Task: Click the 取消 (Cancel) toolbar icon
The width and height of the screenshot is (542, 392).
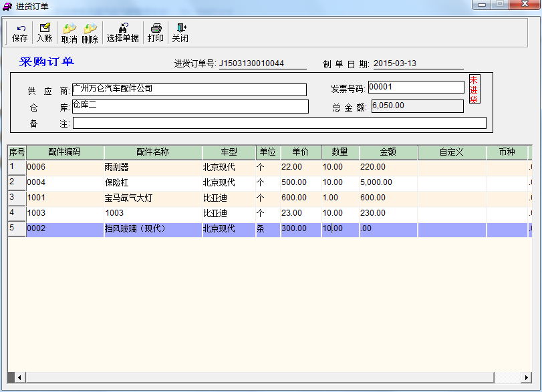Action: (x=69, y=33)
